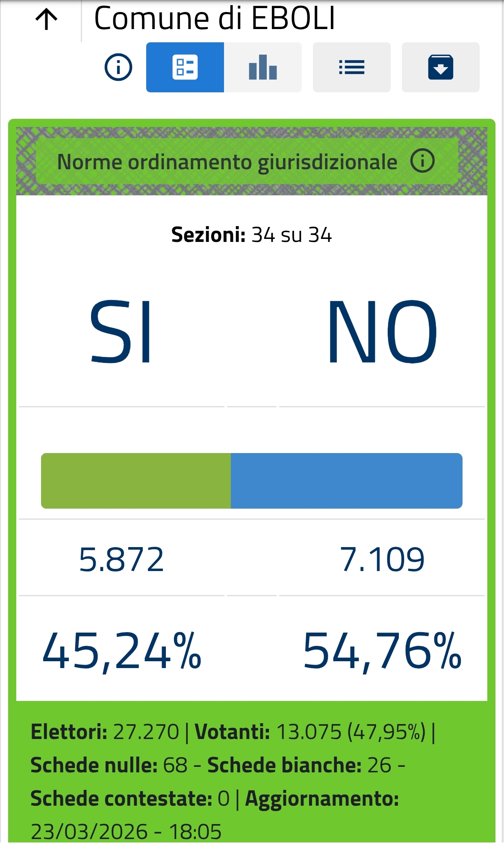The height and width of the screenshot is (851, 504).
Task: Tap the large NO label
Action: pyautogui.click(x=382, y=332)
